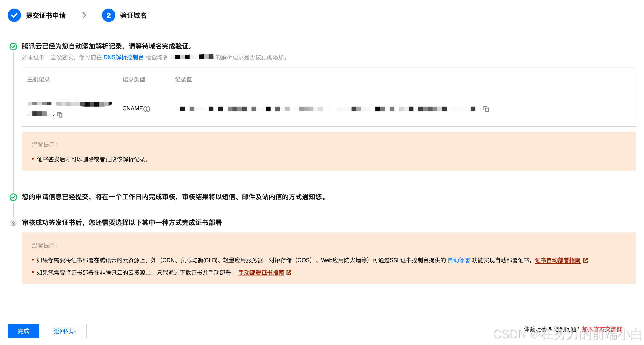Click the step 3 number circle
Image resolution: width=644 pixels, height=345 pixels.
(x=13, y=223)
